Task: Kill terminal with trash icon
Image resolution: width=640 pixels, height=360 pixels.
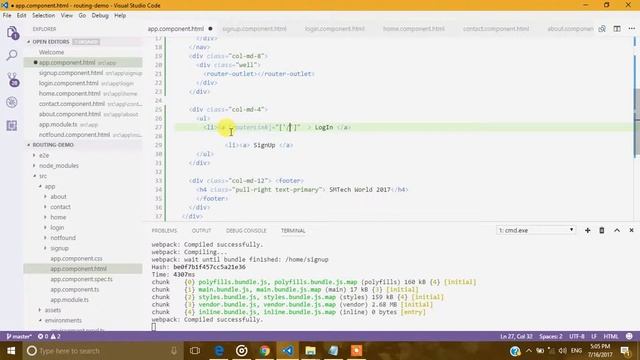Action: 602,231
